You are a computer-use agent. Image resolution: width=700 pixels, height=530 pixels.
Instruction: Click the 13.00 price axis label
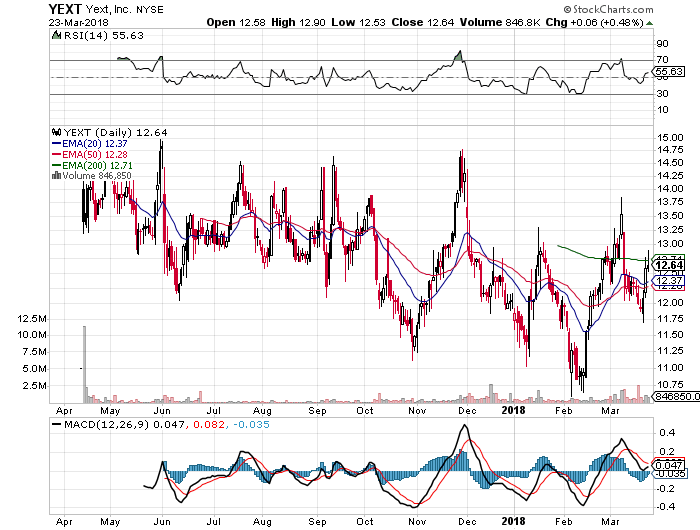point(670,244)
